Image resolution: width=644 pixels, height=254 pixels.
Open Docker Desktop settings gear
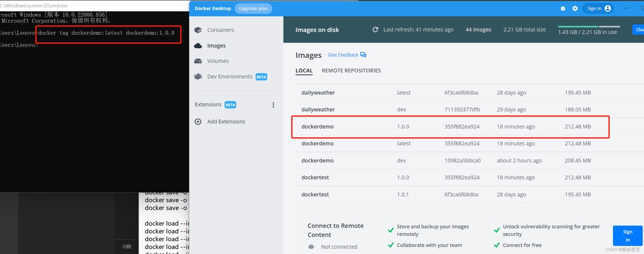[x=575, y=9]
